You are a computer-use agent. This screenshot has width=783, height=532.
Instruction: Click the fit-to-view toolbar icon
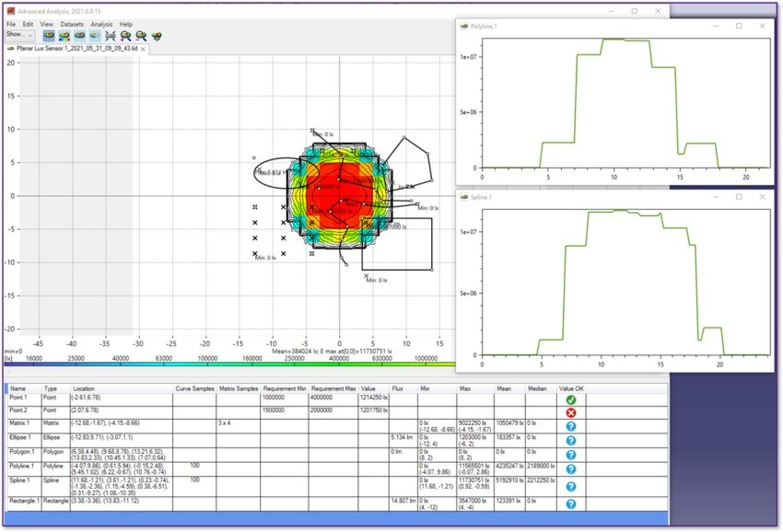110,36
